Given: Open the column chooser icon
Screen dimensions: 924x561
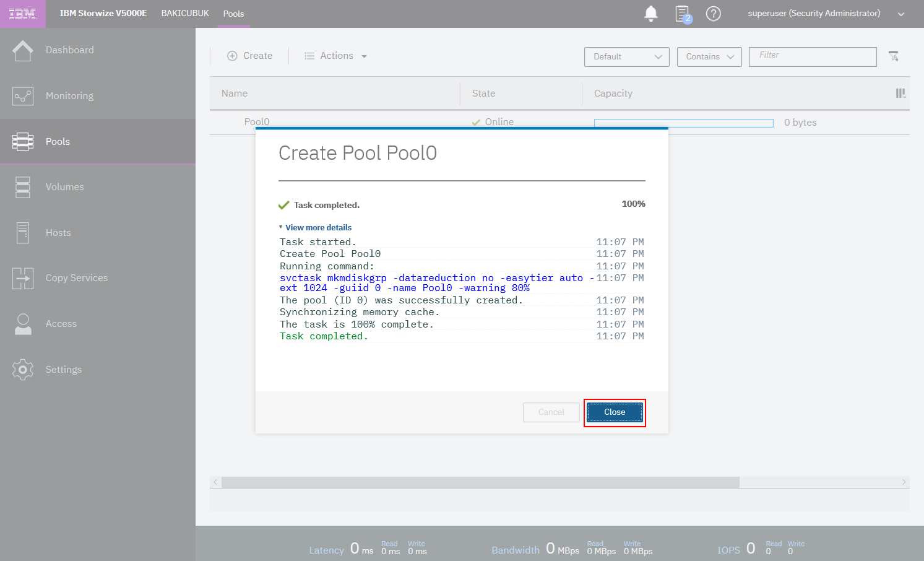Looking at the screenshot, I should (901, 94).
